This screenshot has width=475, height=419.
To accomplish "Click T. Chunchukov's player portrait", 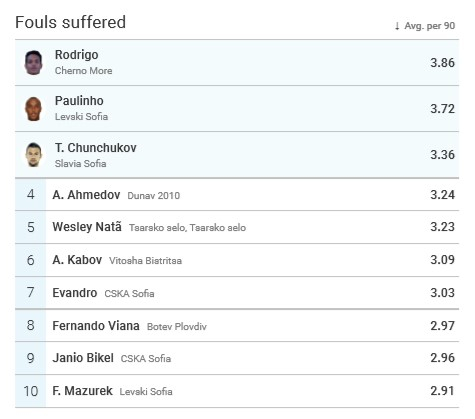I will click(x=33, y=155).
